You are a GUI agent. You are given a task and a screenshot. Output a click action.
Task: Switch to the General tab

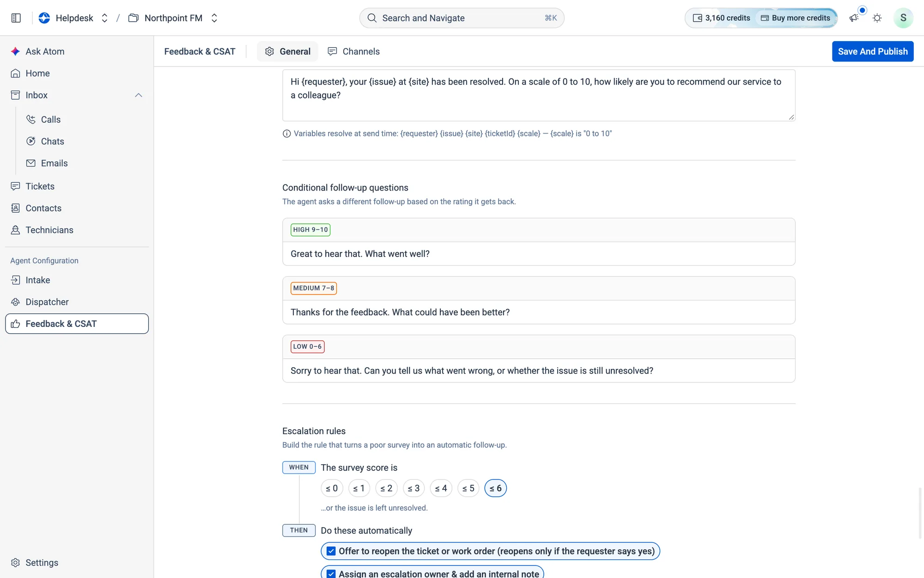click(x=287, y=51)
